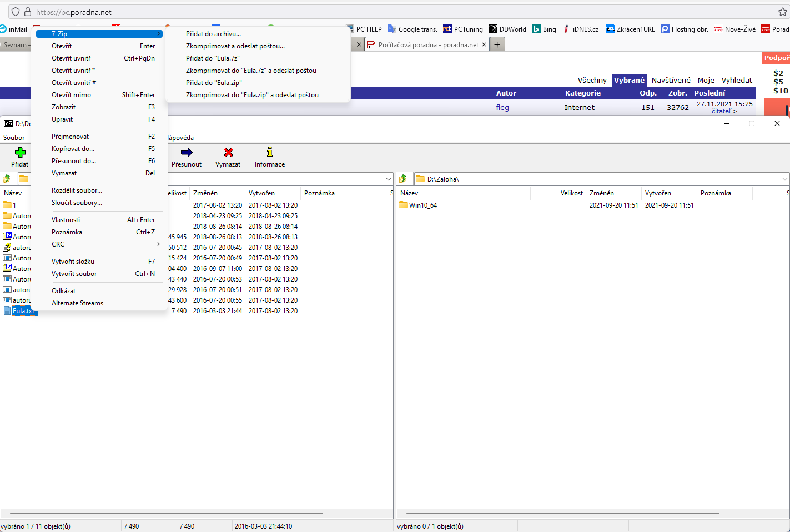Open the Nové-Živé bookmark
This screenshot has height=532, width=790.
[x=735, y=29]
